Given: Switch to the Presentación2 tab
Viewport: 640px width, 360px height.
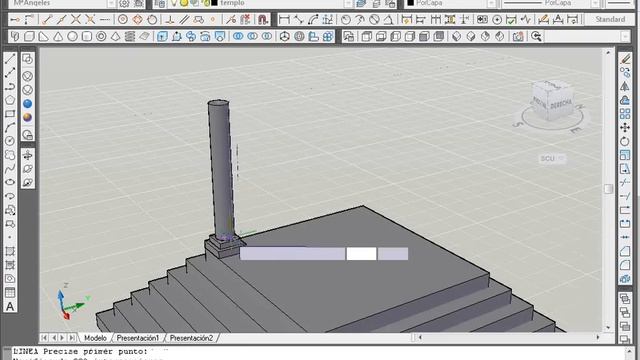Looking at the screenshot, I should 191,338.
